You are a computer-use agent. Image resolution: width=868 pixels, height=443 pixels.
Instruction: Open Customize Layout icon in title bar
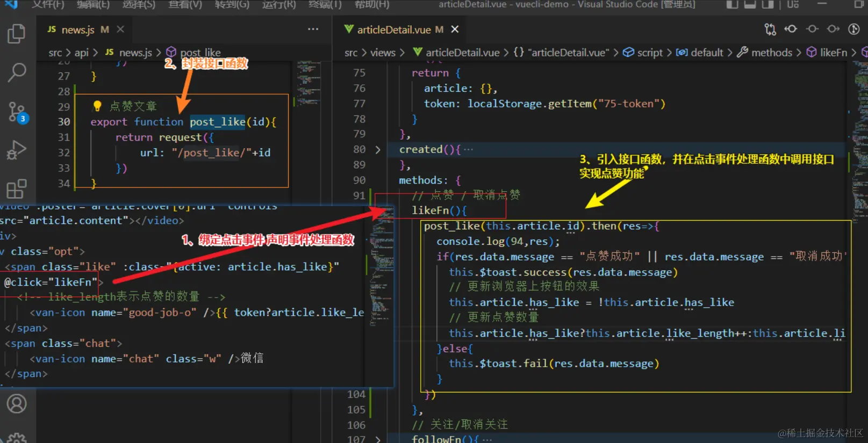[793, 4]
